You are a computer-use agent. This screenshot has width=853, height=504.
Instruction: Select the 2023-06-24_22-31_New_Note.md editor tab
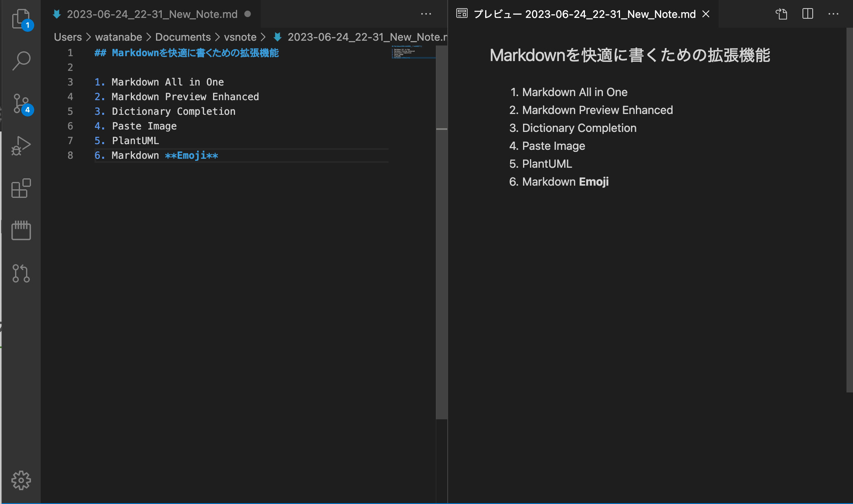tap(152, 14)
